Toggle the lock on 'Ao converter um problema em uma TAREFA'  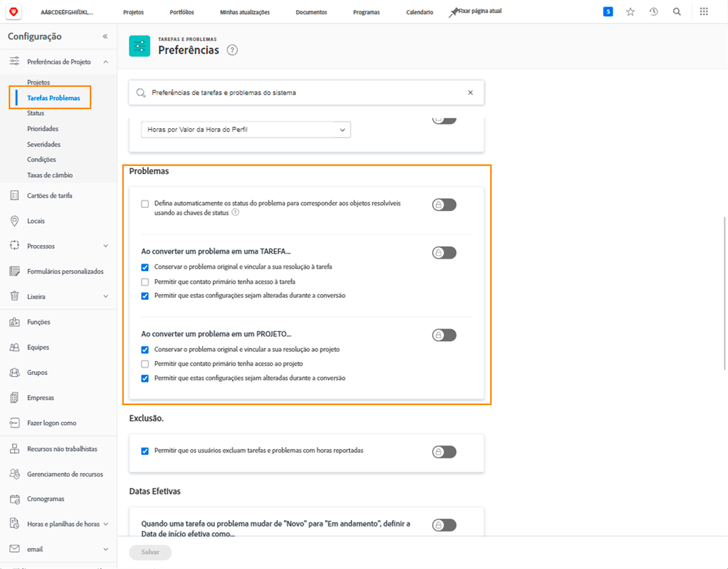[444, 252]
